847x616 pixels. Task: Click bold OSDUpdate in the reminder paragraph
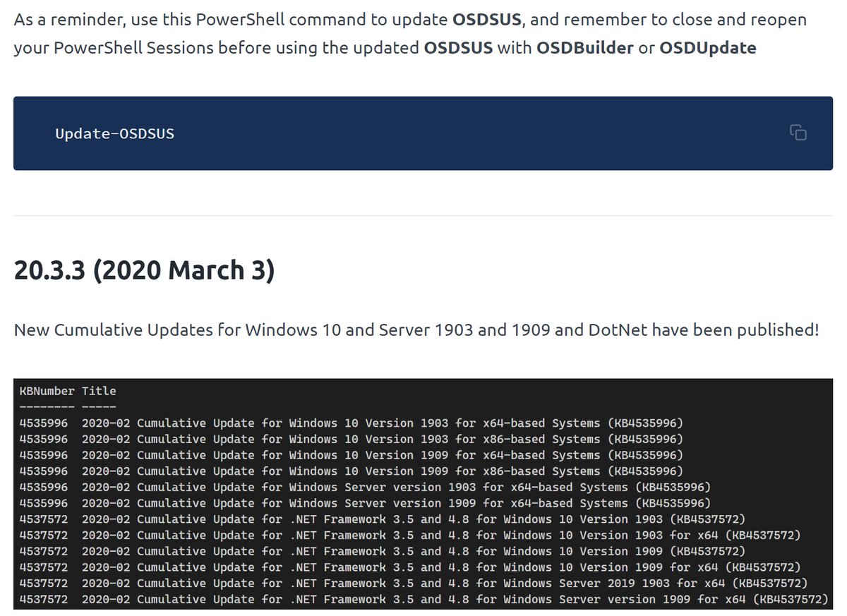click(707, 48)
